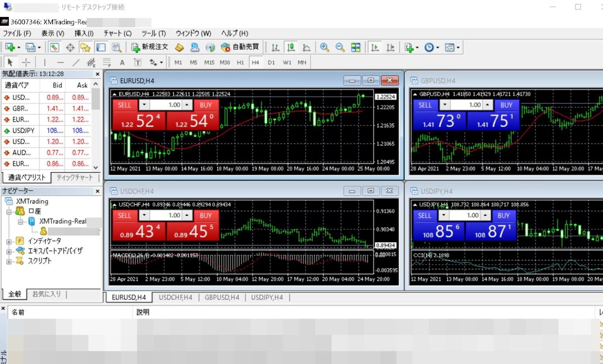This screenshot has width=603, height=364.
Task: Click BUY on the GBPUSD chart
Action: point(506,105)
